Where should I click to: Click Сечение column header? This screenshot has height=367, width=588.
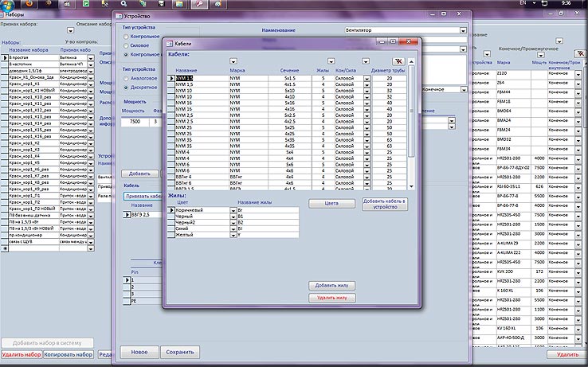pyautogui.click(x=289, y=71)
